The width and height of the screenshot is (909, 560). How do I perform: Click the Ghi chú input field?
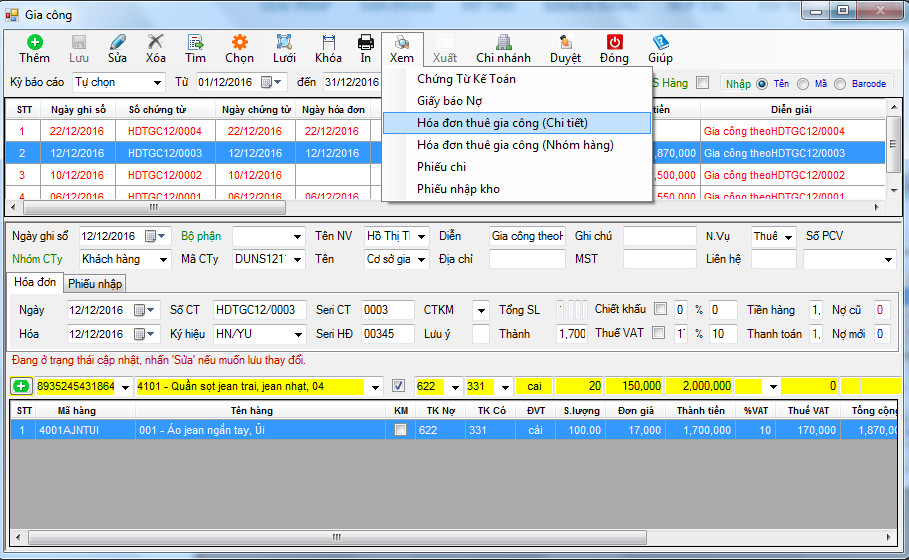[660, 236]
